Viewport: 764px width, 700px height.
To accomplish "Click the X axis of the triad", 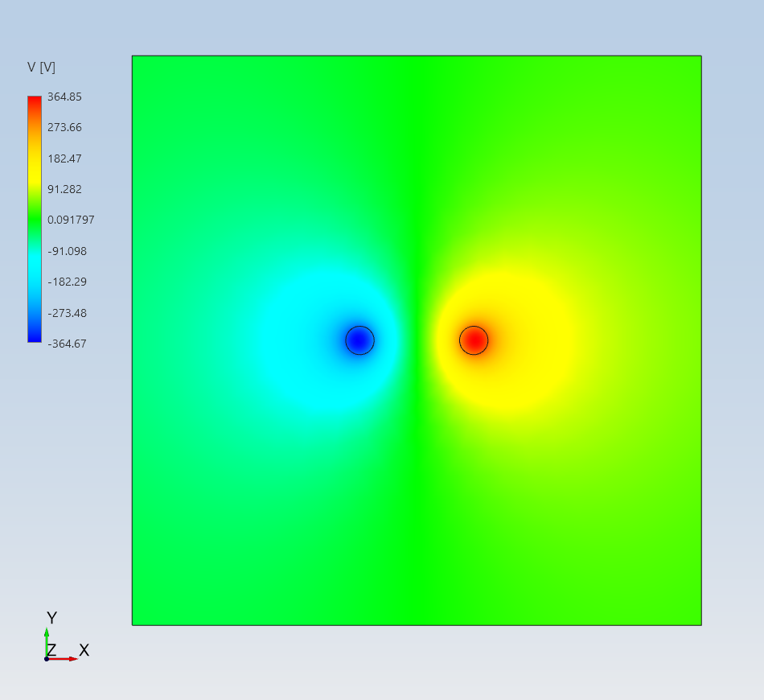I will click(x=63, y=659).
